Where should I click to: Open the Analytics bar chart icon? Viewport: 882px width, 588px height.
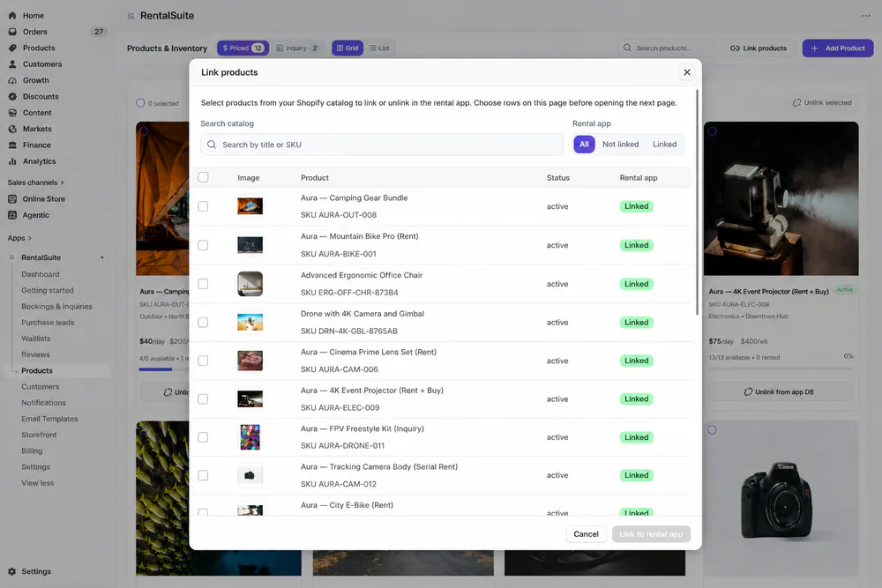coord(12,161)
